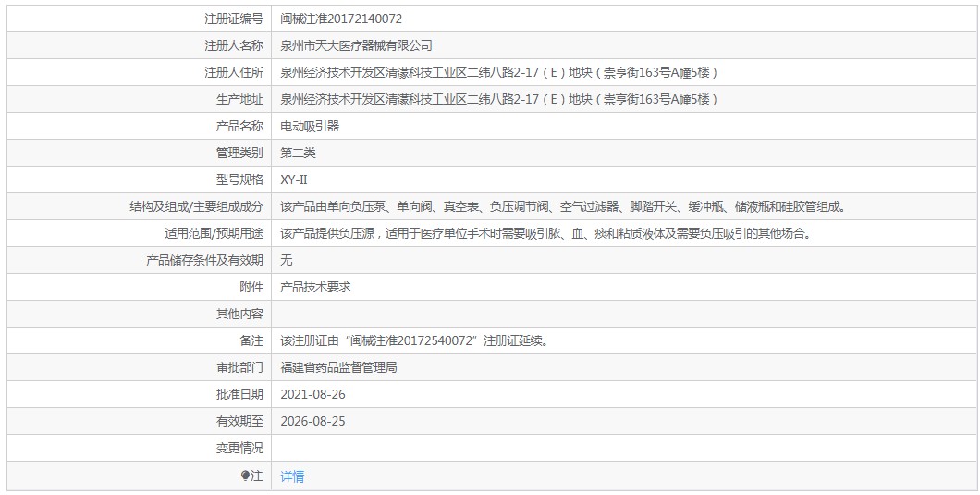Click the 注册人名称 label
Screen dimensions: 980x495
[235, 45]
